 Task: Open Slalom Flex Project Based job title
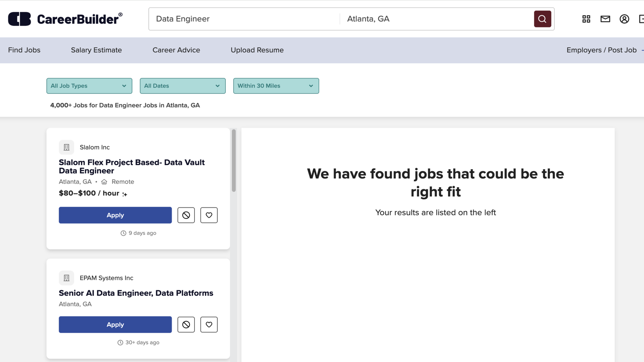pos(131,166)
